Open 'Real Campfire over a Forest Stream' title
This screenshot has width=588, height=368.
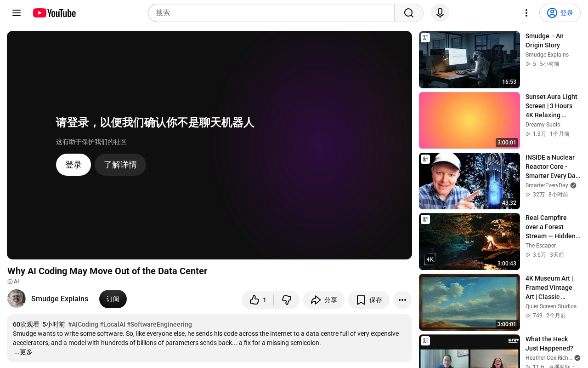click(x=553, y=227)
